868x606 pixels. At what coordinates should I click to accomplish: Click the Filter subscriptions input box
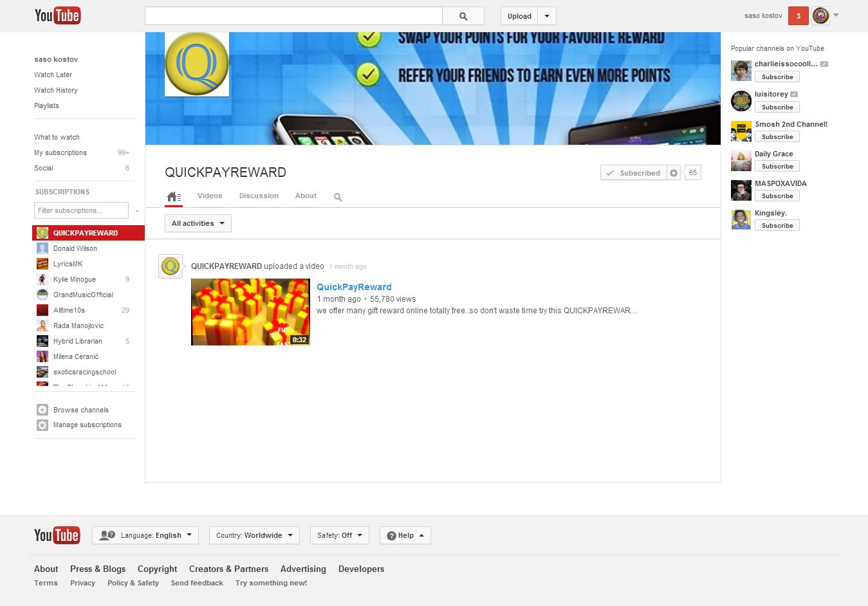click(x=81, y=210)
